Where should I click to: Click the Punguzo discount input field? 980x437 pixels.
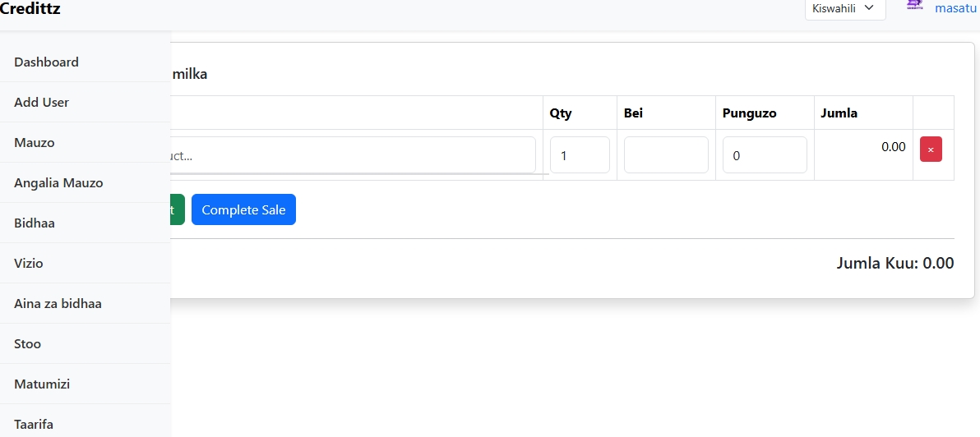click(765, 155)
